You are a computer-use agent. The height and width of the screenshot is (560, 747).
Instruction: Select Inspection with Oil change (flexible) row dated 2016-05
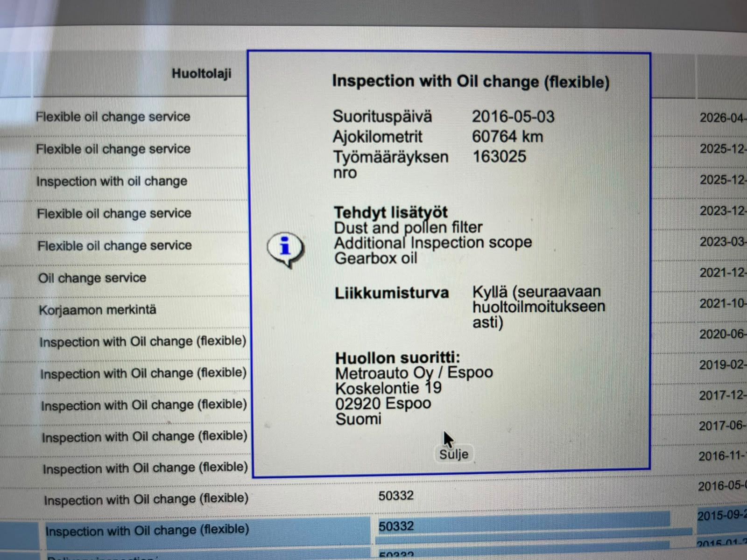146,499
